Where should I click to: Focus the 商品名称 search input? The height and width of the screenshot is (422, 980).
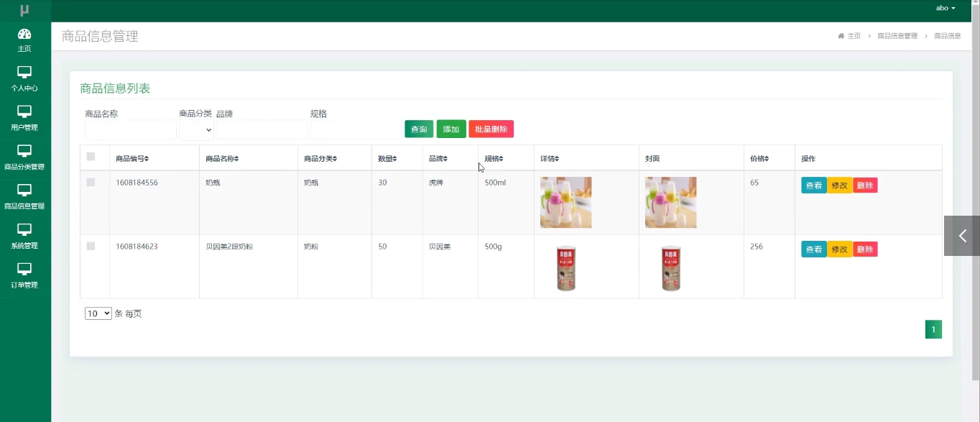(x=131, y=130)
